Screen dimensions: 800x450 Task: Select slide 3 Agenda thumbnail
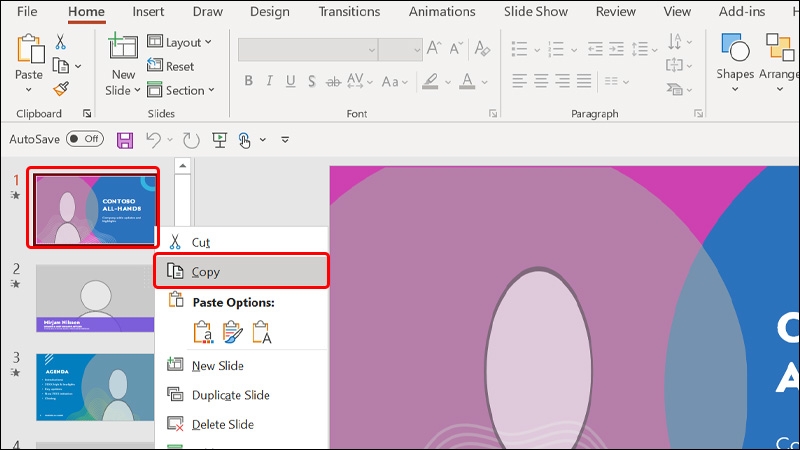point(95,387)
